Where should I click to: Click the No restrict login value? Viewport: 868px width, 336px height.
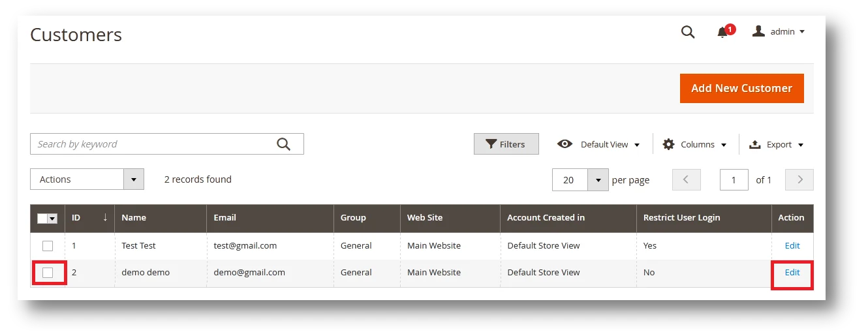point(649,273)
